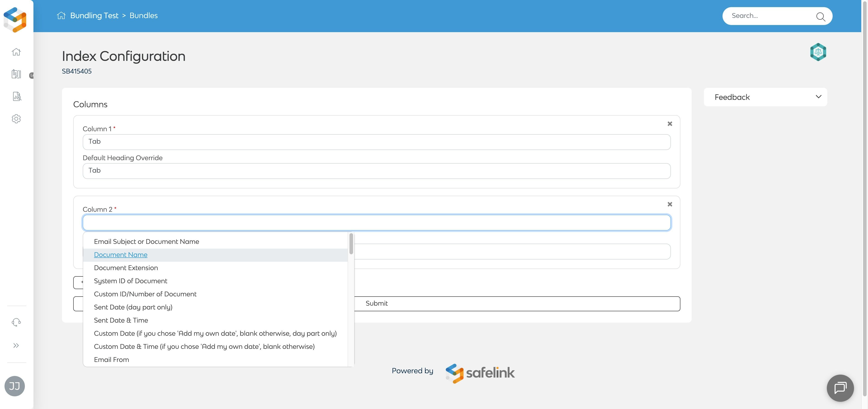Remove Column 1 with its X
The width and height of the screenshot is (868, 409).
coord(670,124)
